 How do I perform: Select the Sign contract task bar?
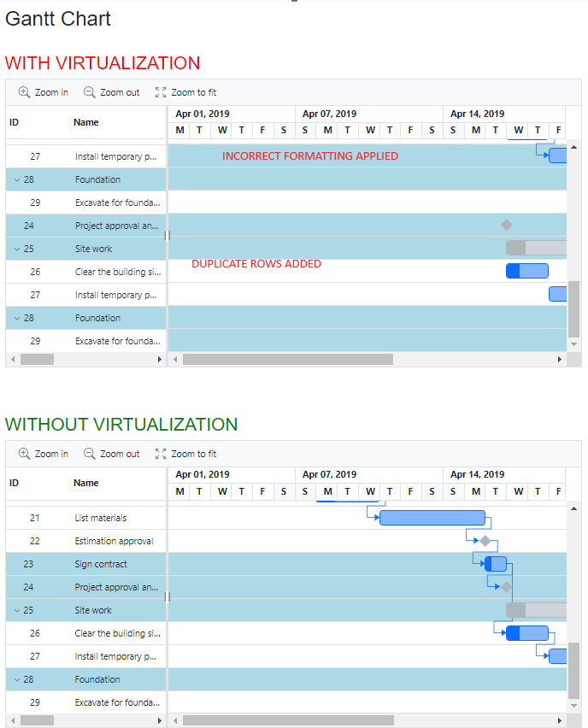click(x=496, y=564)
